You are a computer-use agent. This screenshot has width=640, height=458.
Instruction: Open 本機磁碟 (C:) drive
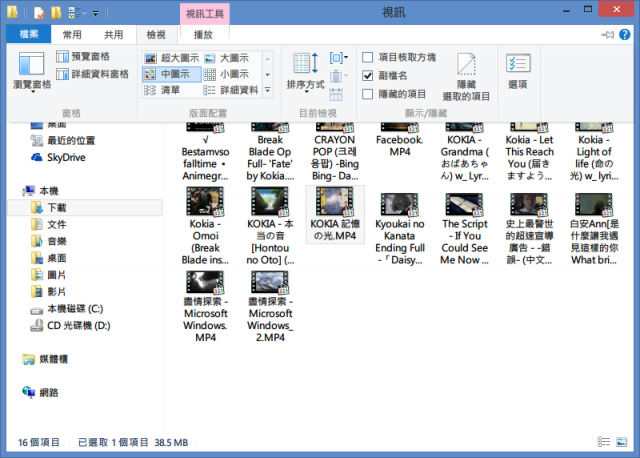coord(67,309)
